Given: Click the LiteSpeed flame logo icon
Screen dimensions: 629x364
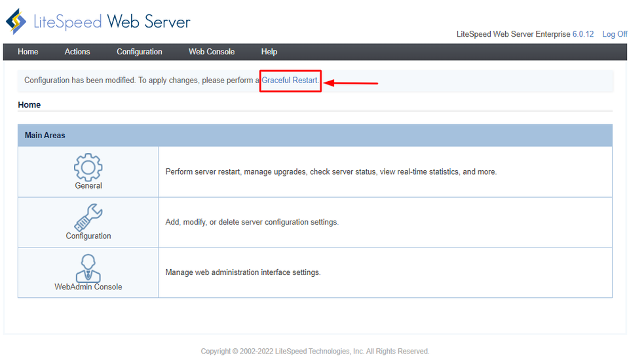Looking at the screenshot, I should click(x=16, y=22).
